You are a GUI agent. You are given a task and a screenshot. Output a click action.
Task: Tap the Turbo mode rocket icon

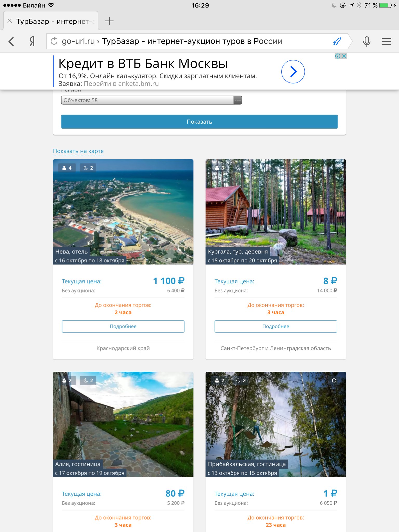tap(337, 41)
